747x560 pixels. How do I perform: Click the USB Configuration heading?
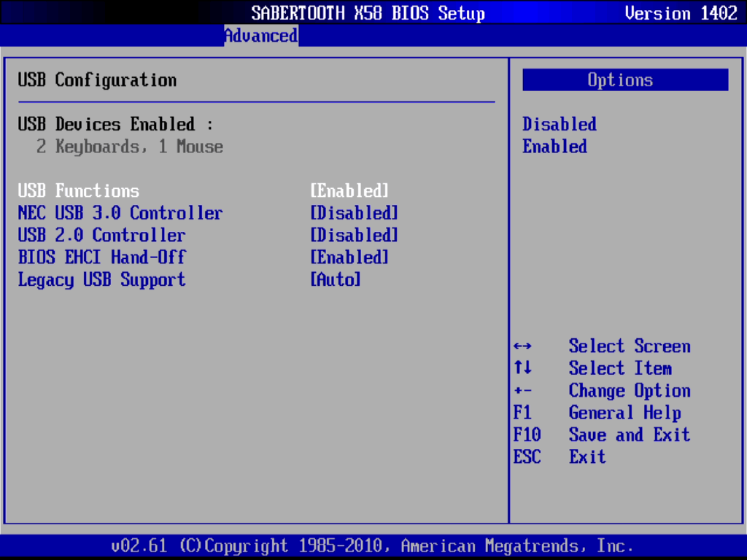click(97, 79)
